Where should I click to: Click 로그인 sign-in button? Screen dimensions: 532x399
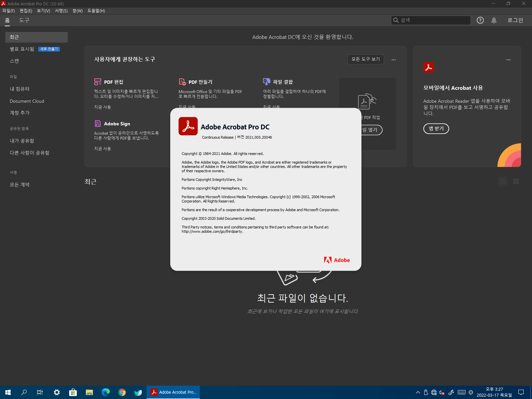[x=515, y=20]
